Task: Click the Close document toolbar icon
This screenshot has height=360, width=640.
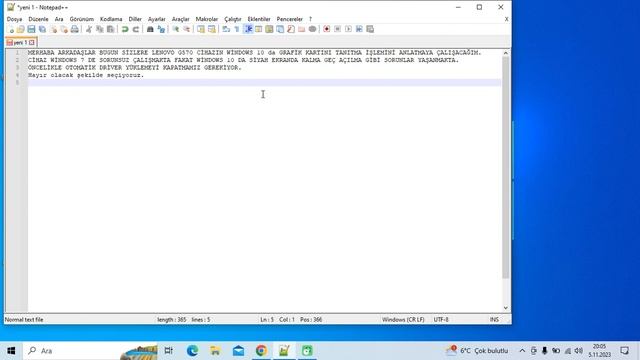Action: click(53, 29)
